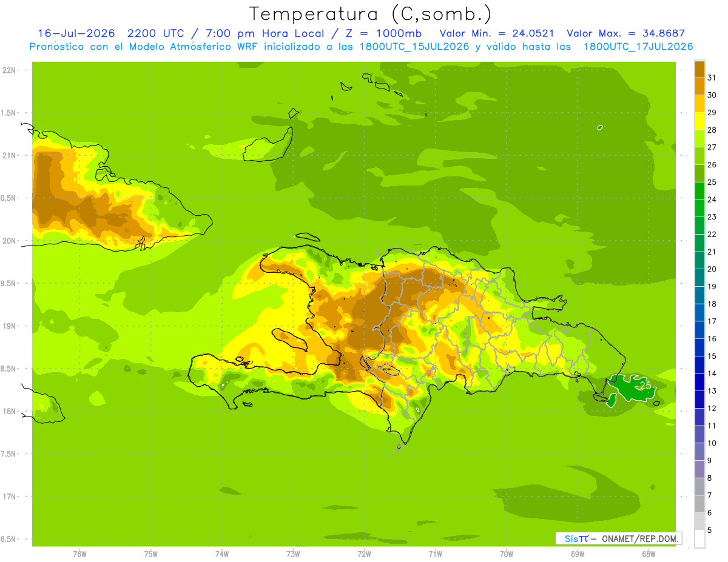Pick the gray swatch between 6 and 7

(699, 504)
